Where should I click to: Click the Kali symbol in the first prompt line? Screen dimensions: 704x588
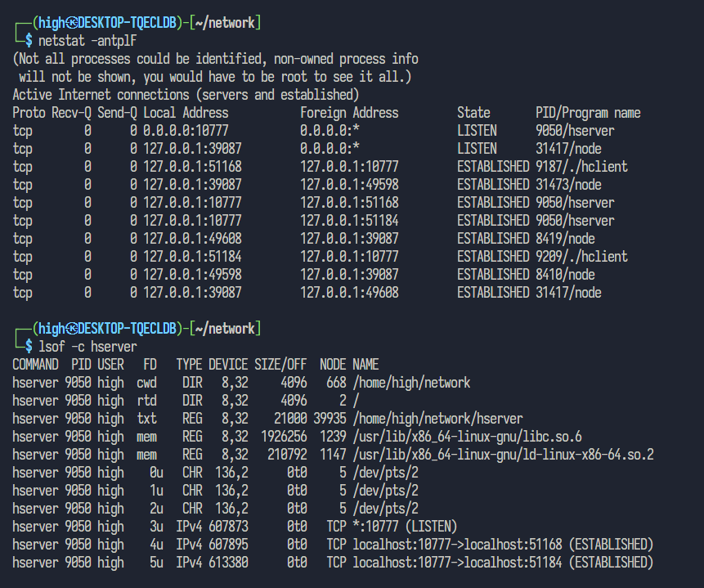click(72, 23)
